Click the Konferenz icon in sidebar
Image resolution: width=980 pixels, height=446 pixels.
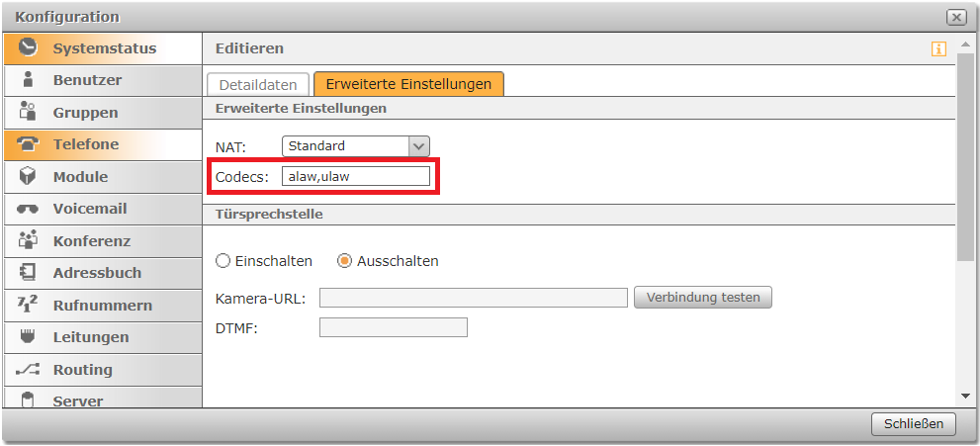tap(28, 240)
